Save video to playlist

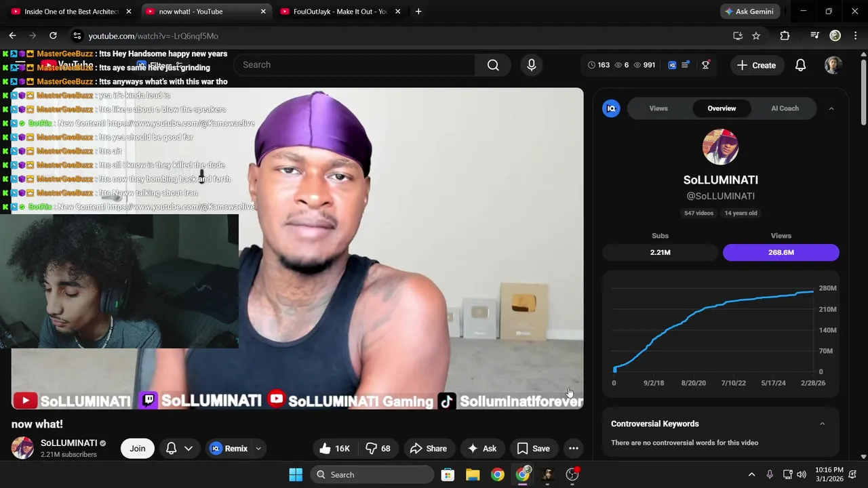click(x=533, y=449)
